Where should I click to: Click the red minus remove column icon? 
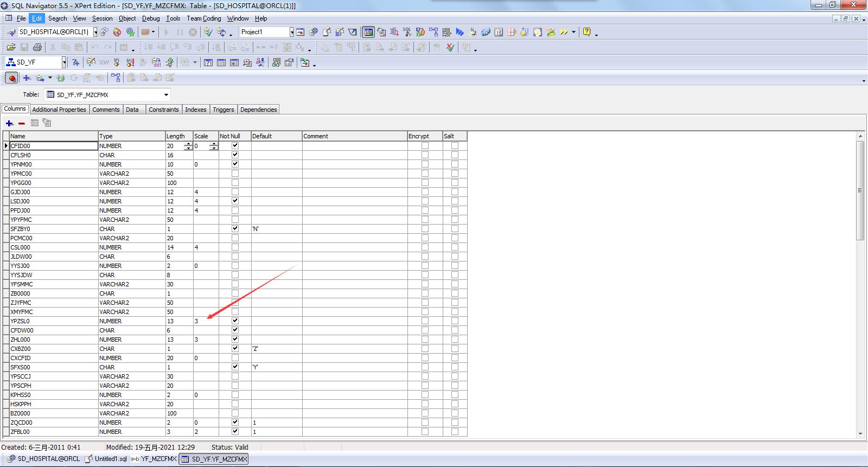tap(21, 123)
